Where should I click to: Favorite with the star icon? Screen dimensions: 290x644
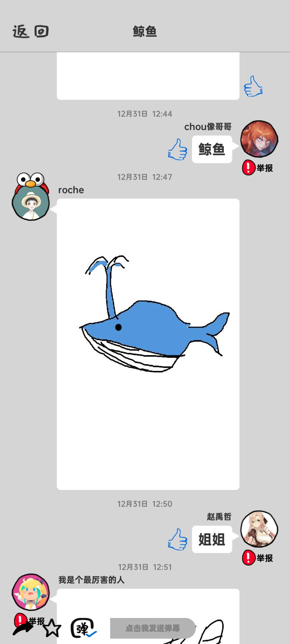(x=52, y=628)
